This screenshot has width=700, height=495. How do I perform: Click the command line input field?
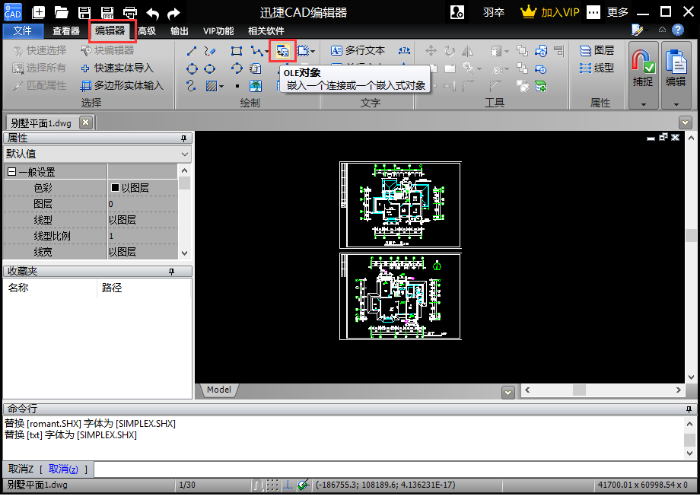point(395,469)
